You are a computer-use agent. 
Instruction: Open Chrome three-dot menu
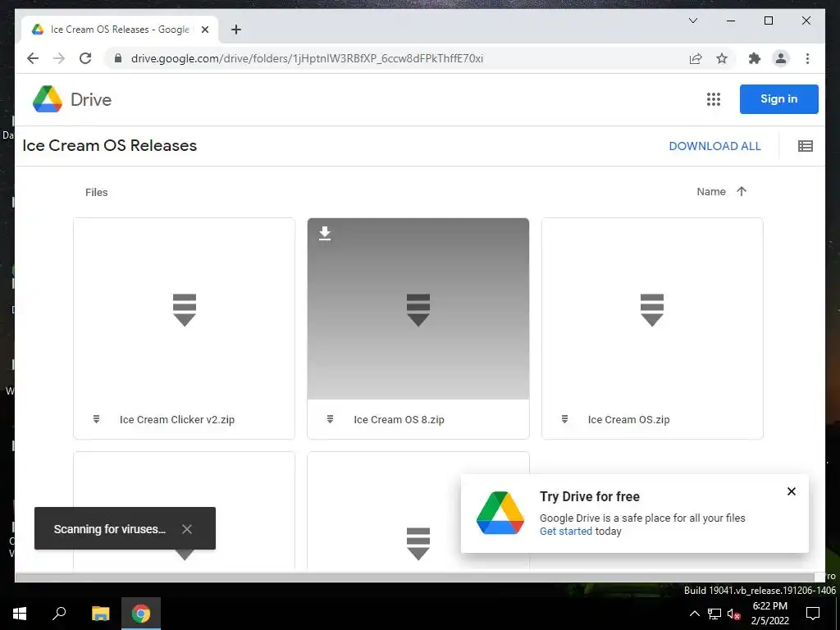point(807,58)
